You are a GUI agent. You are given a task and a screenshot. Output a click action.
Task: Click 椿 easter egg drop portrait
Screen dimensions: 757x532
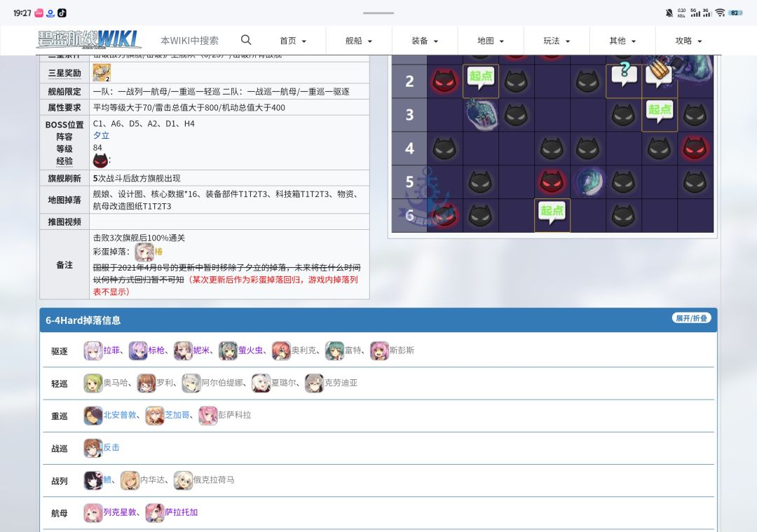tap(144, 252)
